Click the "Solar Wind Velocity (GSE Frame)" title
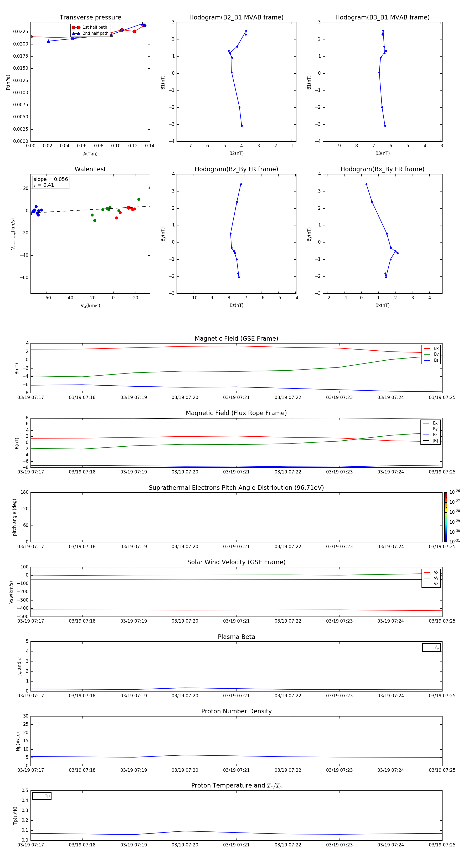This screenshot has width=473, height=868. (236, 562)
